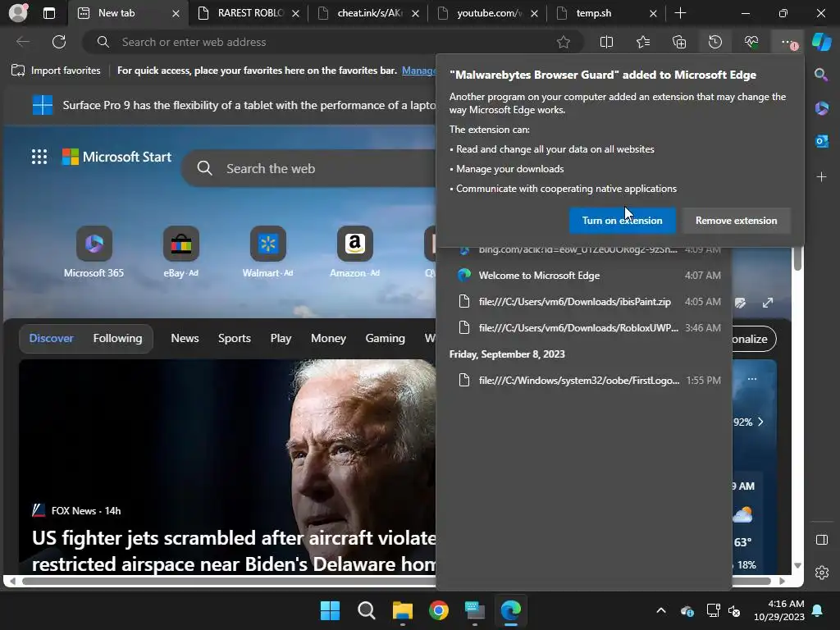
Task: Open sidebar Search icon
Action: coord(821,75)
